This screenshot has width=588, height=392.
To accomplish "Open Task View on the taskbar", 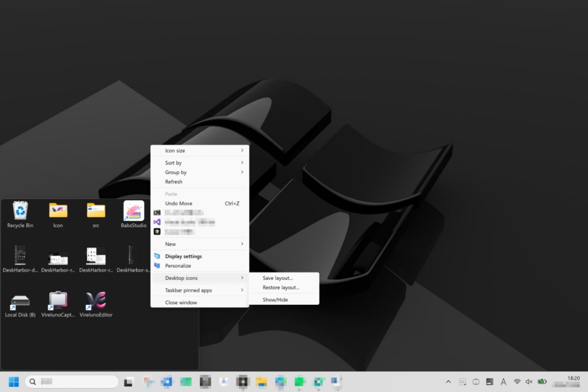I will click(x=128, y=382).
